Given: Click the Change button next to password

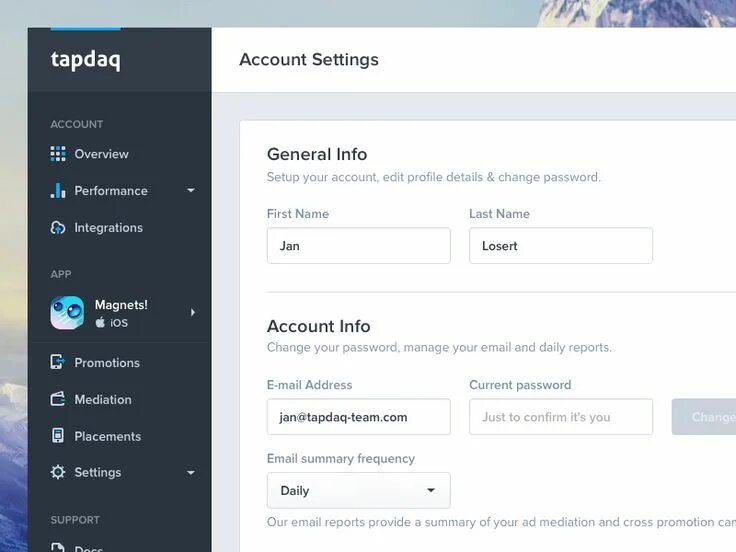Looking at the screenshot, I should [704, 417].
